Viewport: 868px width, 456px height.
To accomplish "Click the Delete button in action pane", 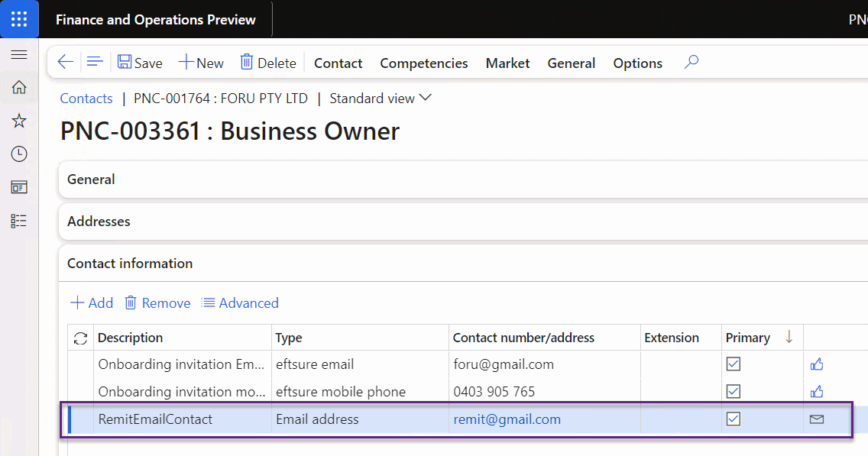I will coord(268,63).
